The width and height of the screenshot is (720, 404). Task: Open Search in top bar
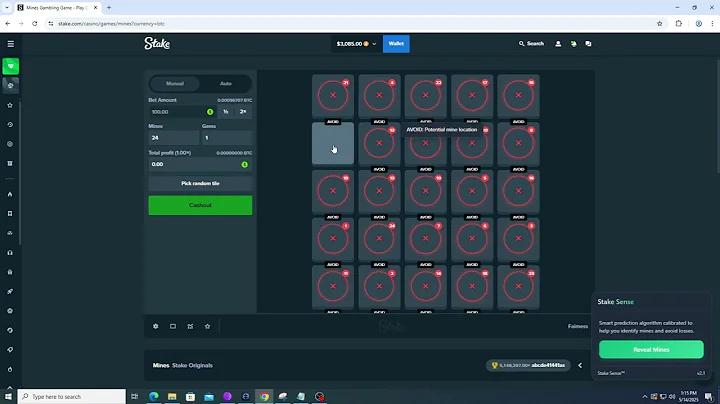pos(531,44)
